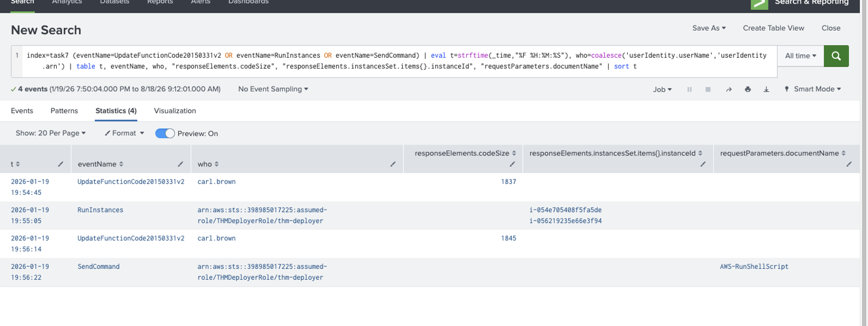Open the Save As dropdown

tap(709, 28)
